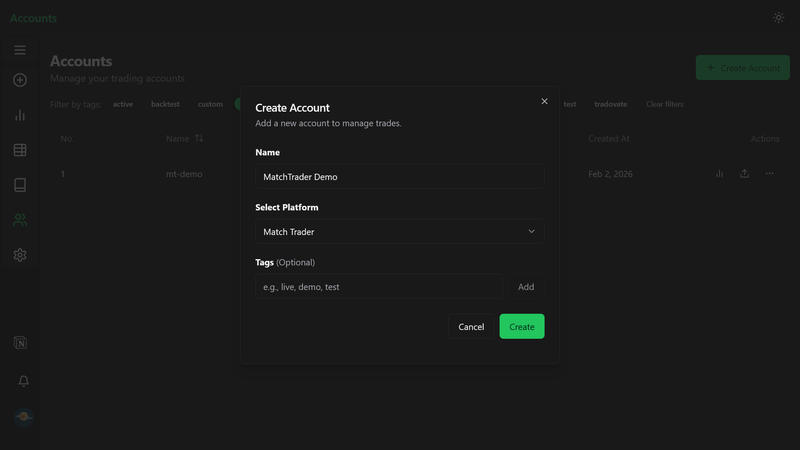Click the Accounts title in top bar
Screen dimensions: 800x450
(x=33, y=18)
